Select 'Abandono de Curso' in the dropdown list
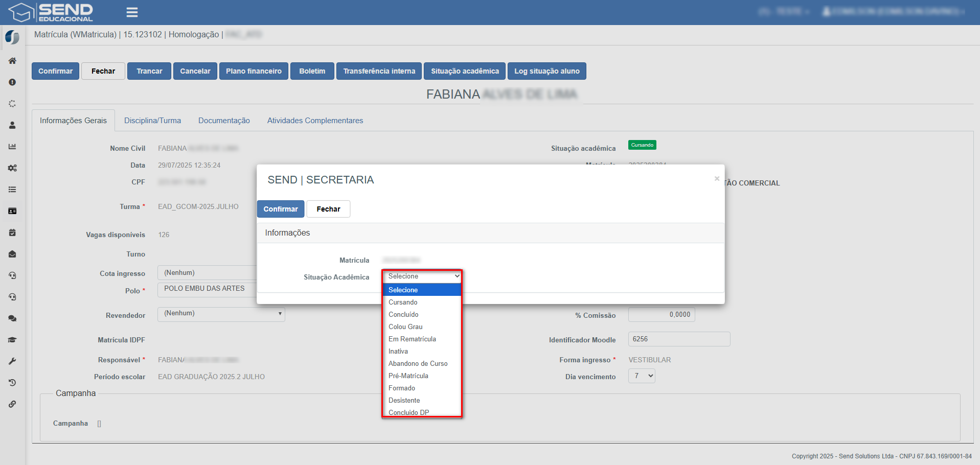 (x=418, y=363)
